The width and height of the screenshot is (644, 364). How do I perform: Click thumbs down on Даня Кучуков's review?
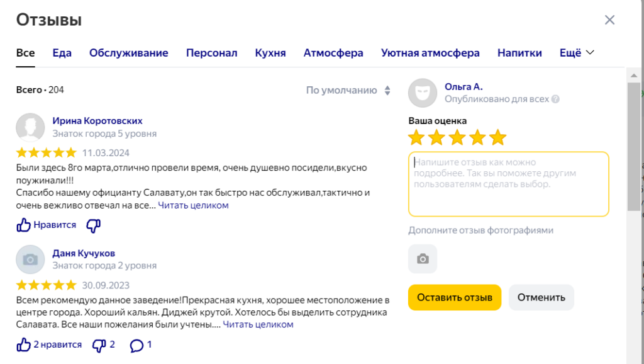tap(99, 344)
